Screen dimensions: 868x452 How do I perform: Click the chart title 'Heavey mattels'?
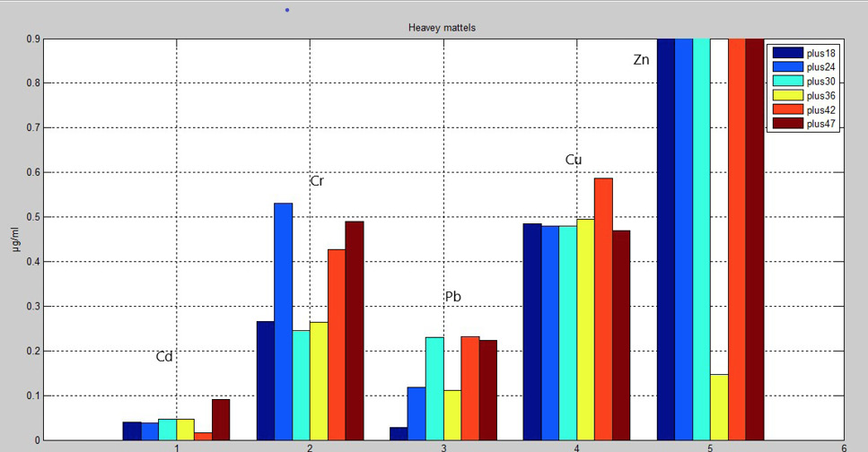pos(442,28)
